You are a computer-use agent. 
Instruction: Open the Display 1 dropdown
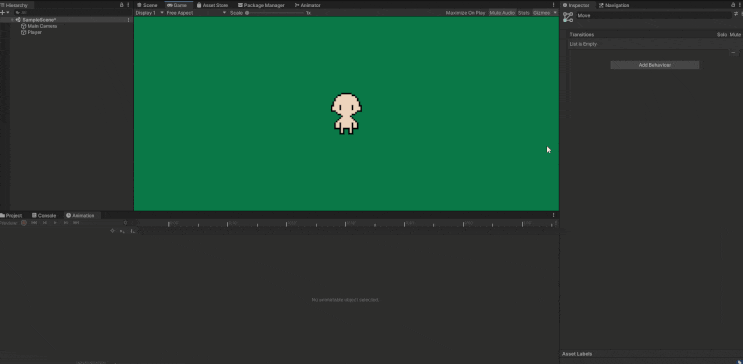[150, 13]
